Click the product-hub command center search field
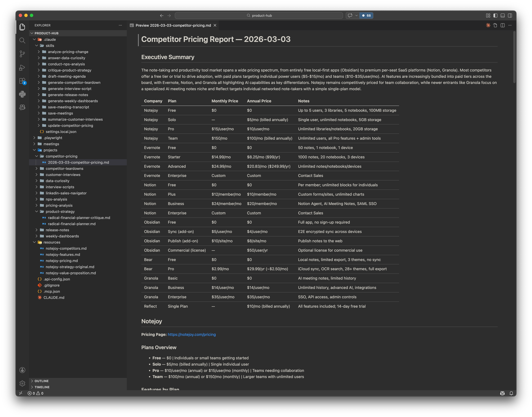Image resolution: width=532 pixels, height=417 pixels. pyautogui.click(x=259, y=15)
